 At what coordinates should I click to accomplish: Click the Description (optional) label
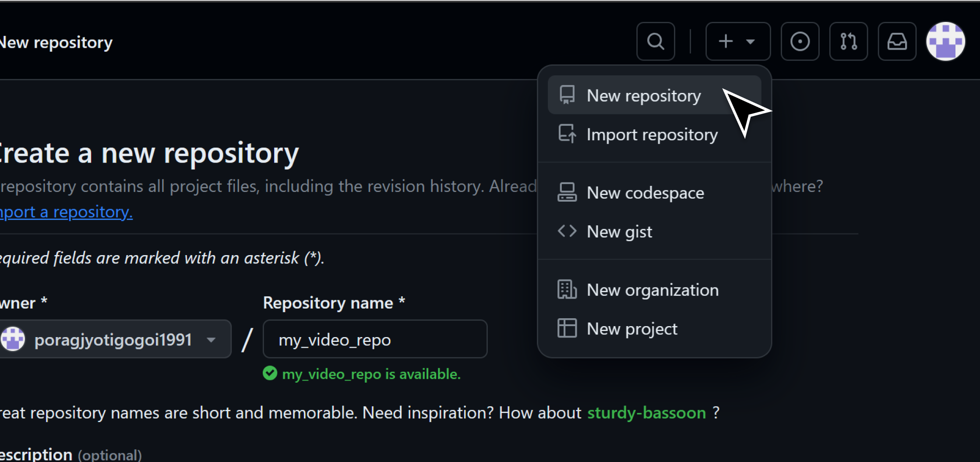click(x=71, y=455)
